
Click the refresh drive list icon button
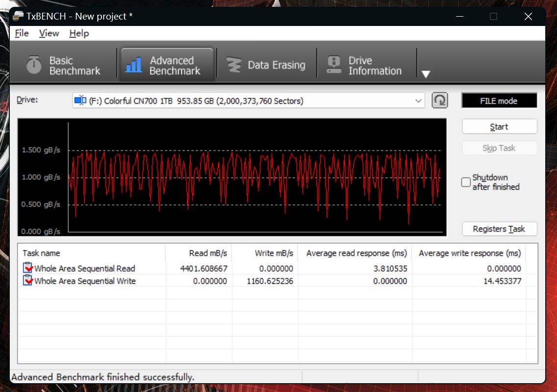click(439, 100)
